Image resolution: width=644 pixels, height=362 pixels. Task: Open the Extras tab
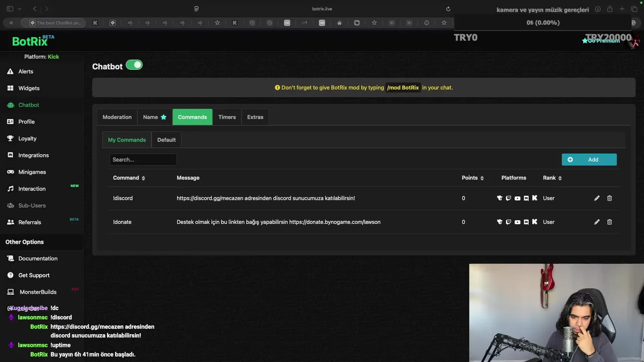pos(255,117)
